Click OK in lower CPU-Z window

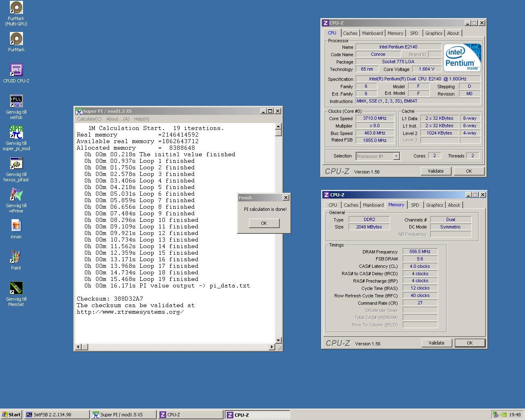470,343
